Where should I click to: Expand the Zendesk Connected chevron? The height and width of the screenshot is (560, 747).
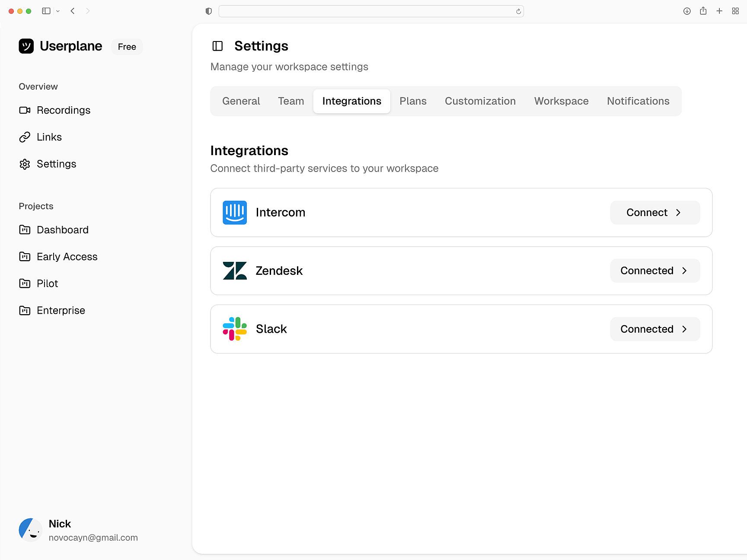(x=684, y=270)
